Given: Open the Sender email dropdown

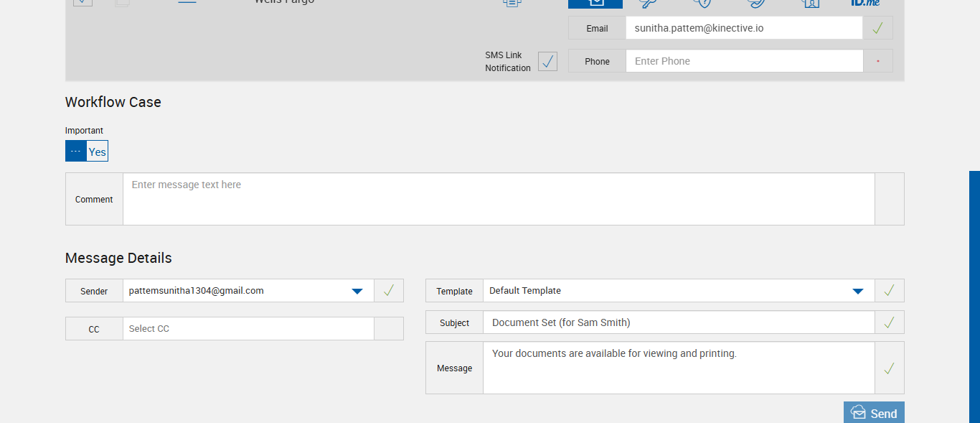Looking at the screenshot, I should (357, 291).
